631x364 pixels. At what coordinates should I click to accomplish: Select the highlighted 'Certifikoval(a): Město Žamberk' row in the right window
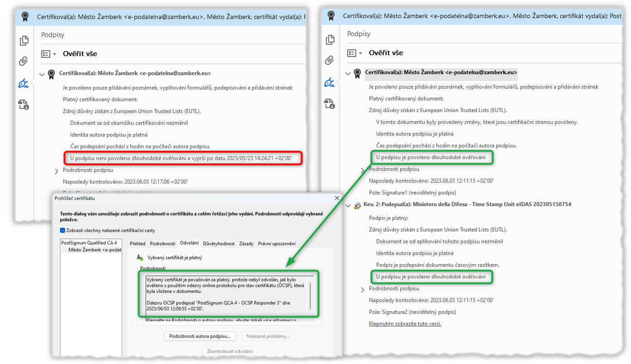pyautogui.click(x=441, y=72)
